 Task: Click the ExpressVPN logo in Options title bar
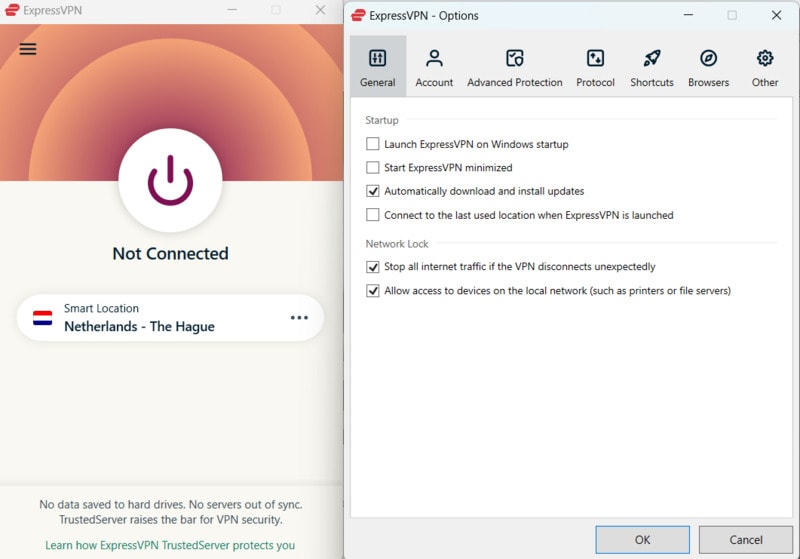tap(358, 15)
